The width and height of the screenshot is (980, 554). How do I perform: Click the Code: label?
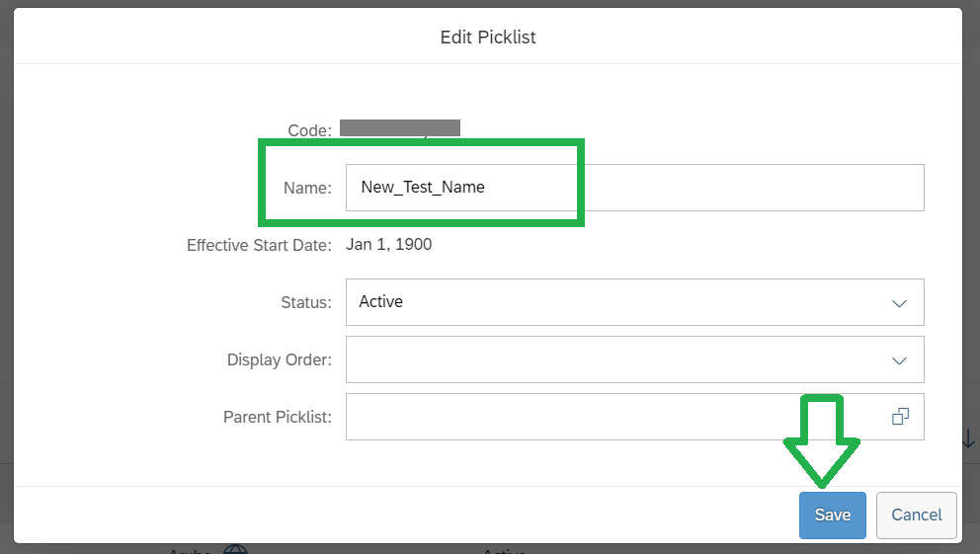[x=309, y=130]
